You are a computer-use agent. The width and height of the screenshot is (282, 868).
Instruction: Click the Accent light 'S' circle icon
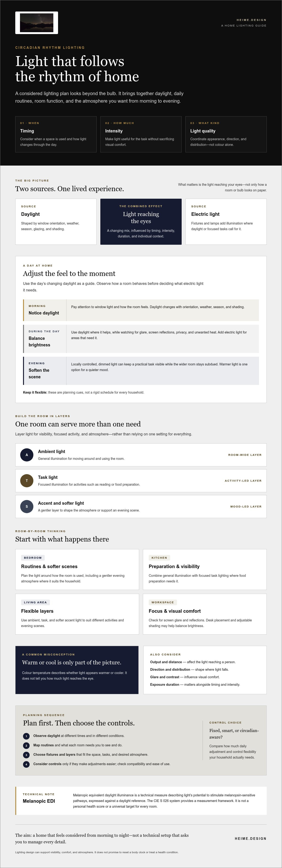coord(27,506)
